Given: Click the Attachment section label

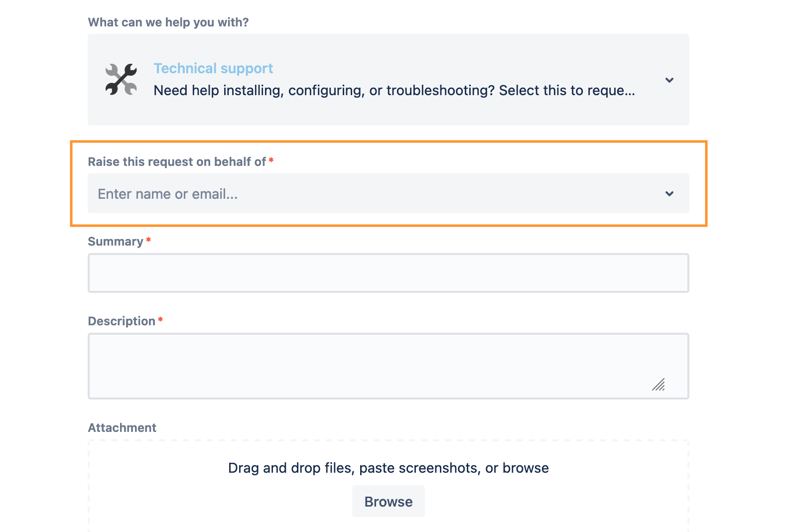Looking at the screenshot, I should tap(122, 428).
